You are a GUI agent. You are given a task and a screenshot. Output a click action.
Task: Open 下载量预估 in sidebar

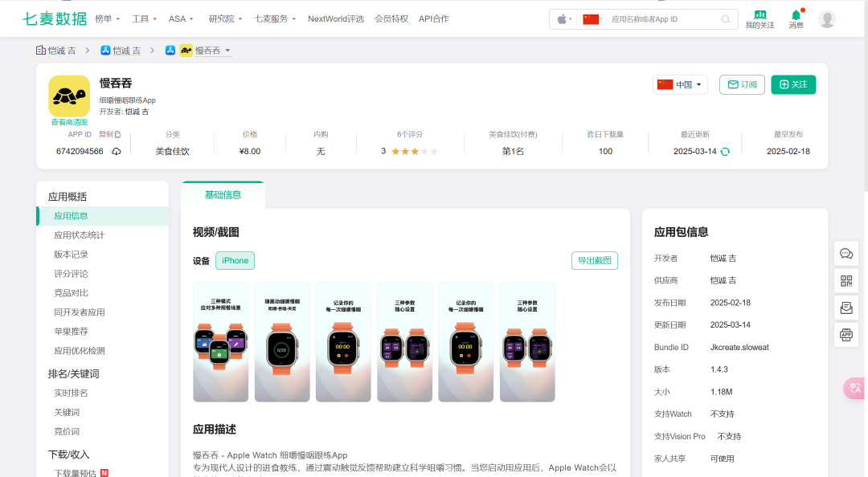tap(76, 473)
